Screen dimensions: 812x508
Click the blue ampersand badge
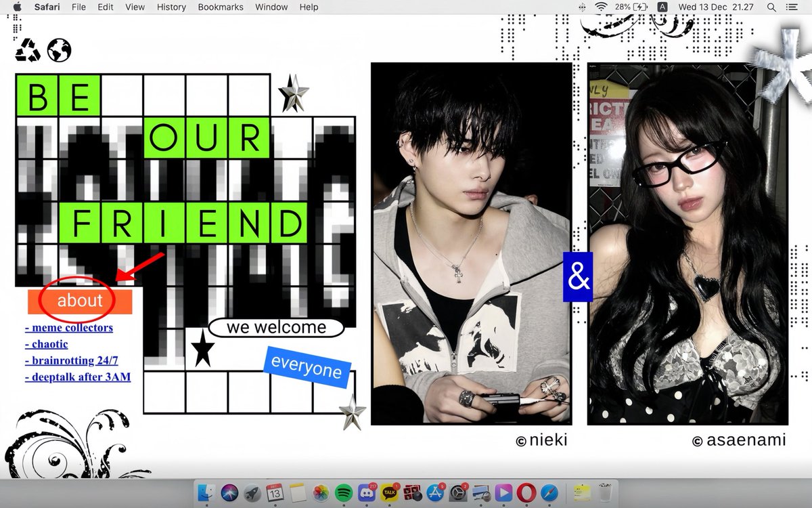pos(578,277)
